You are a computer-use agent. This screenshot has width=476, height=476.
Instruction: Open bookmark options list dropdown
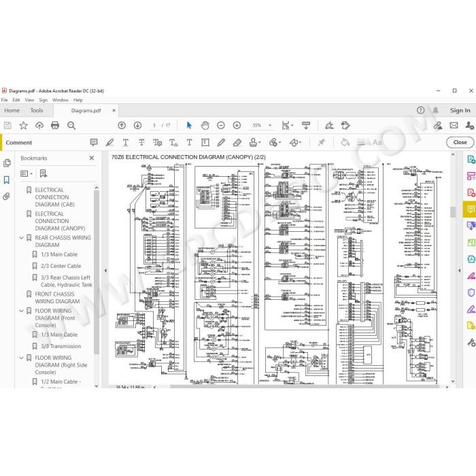tap(27, 173)
